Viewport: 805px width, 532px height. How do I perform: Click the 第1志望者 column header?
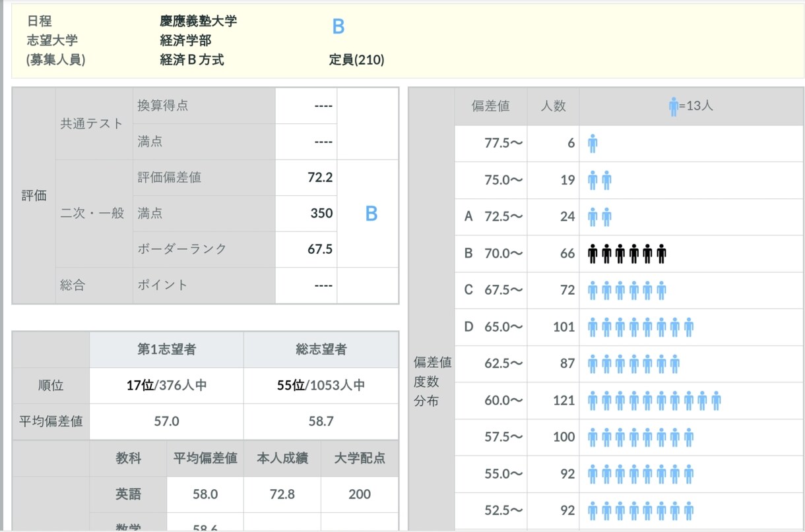(166, 350)
